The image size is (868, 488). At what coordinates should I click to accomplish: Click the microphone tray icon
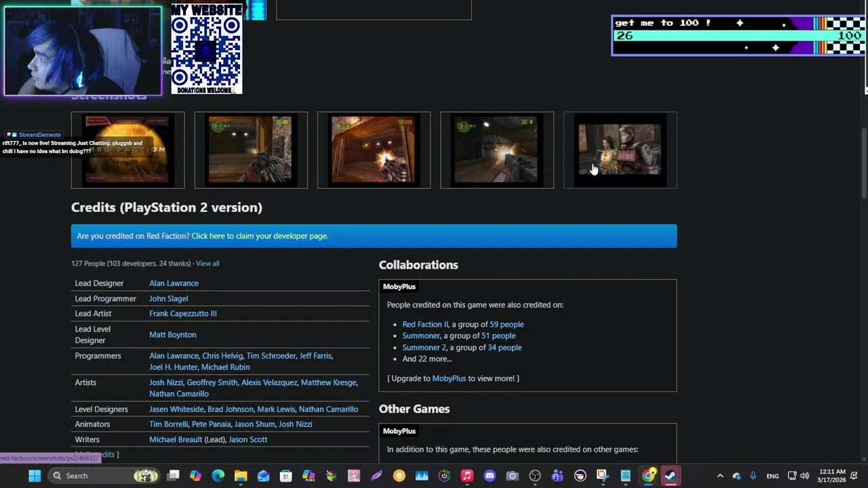coord(753,476)
